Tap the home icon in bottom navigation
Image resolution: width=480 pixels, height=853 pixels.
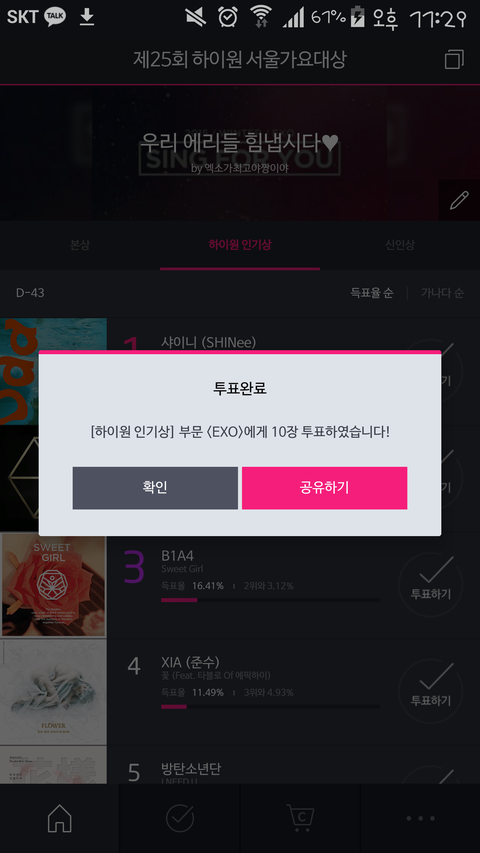[60, 818]
